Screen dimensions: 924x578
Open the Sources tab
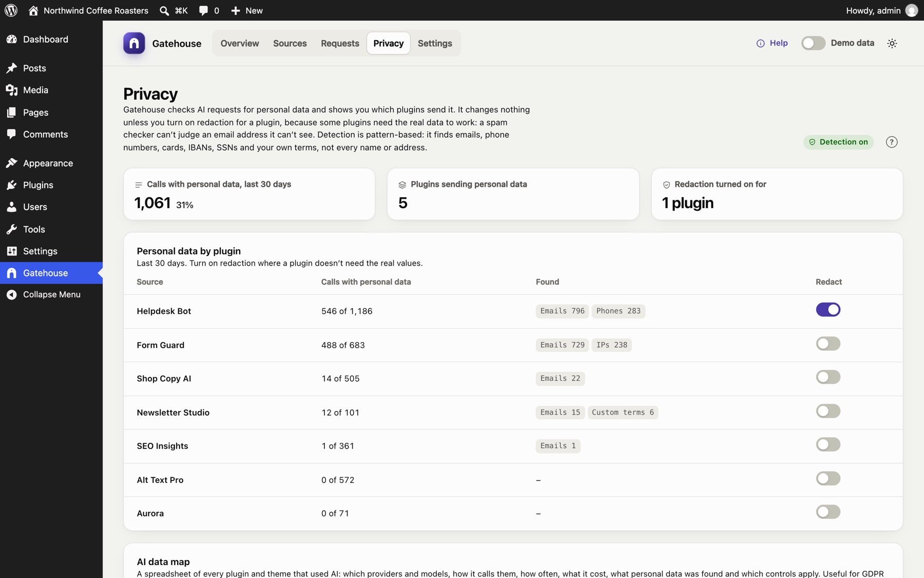(x=290, y=43)
